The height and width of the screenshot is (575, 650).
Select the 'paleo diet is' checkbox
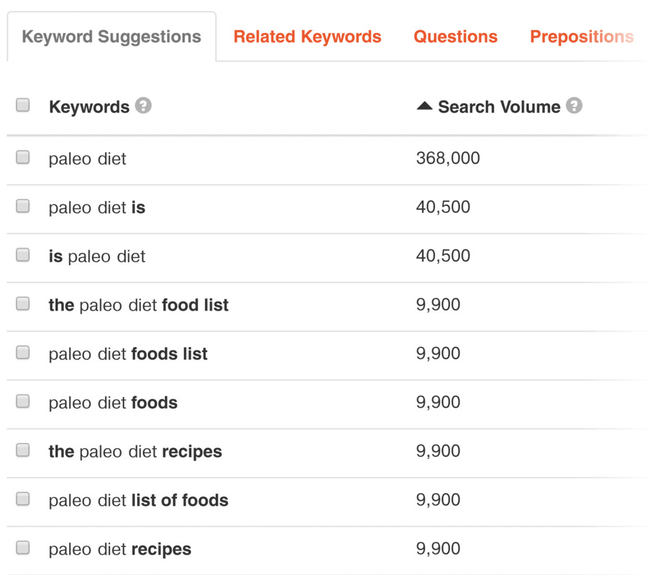[23, 206]
